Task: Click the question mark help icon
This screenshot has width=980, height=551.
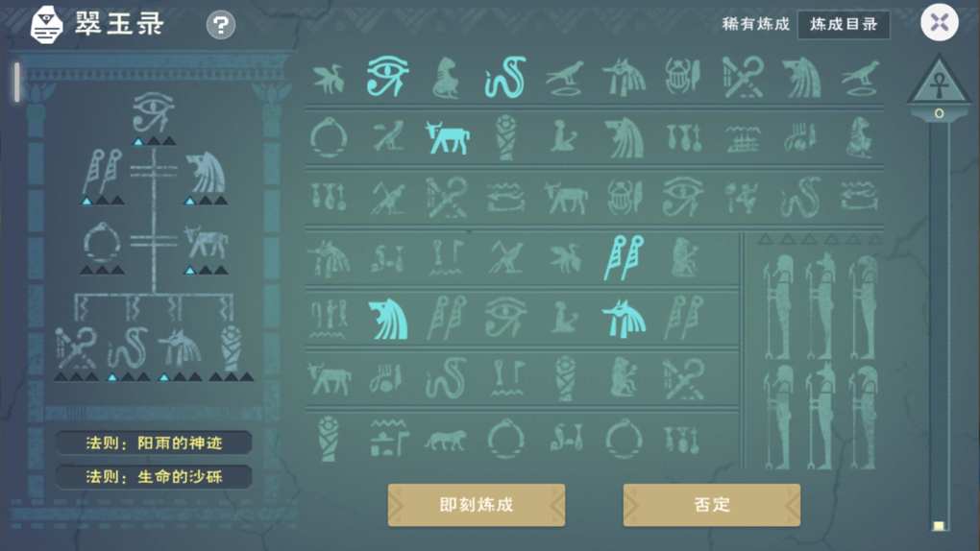Action: (221, 25)
